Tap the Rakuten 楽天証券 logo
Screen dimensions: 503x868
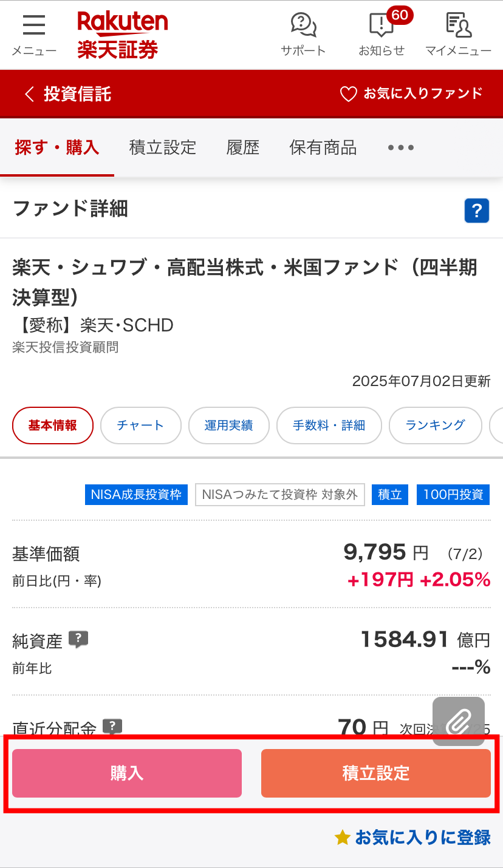click(122, 35)
